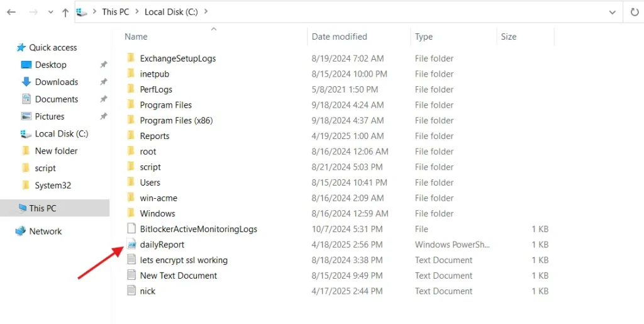Select This PC in navigation pane
644x324 pixels.
pos(43,208)
